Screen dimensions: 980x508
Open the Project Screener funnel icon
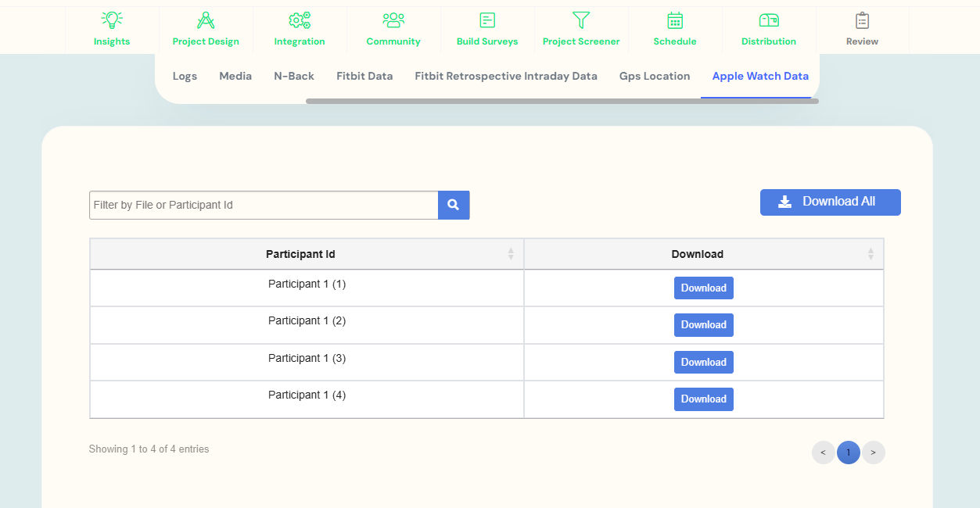click(x=581, y=20)
